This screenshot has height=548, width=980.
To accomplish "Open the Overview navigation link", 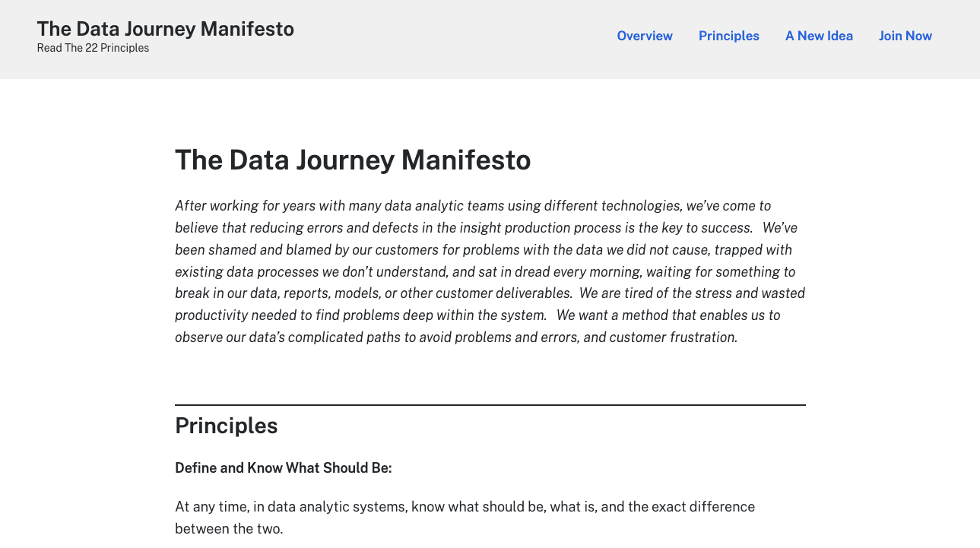I will click(645, 36).
